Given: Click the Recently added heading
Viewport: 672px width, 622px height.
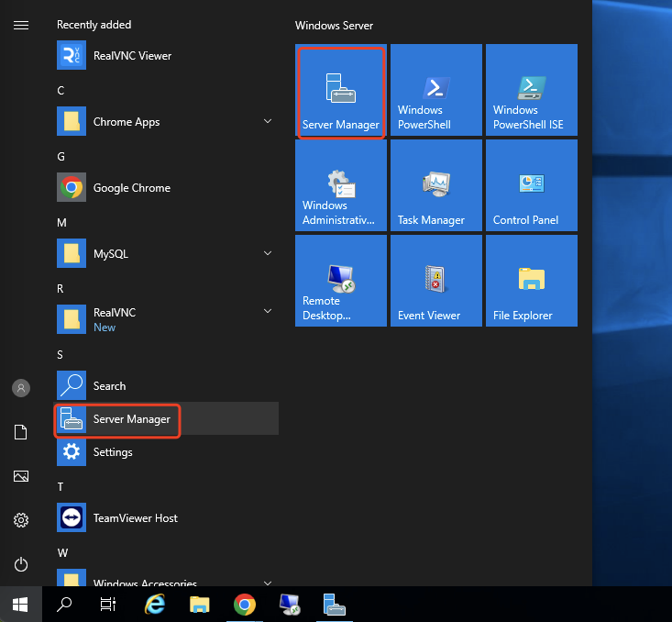Looking at the screenshot, I should pyautogui.click(x=94, y=25).
